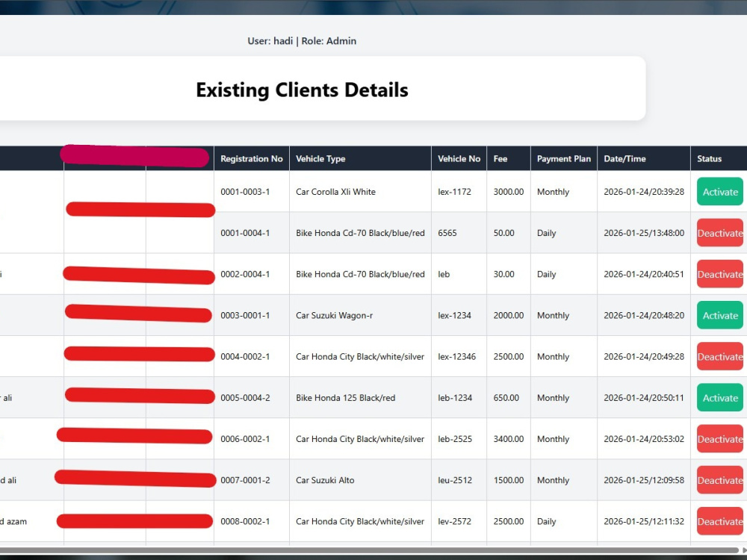Click the fee value 3000.00
This screenshot has height=560, width=747.
(508, 191)
